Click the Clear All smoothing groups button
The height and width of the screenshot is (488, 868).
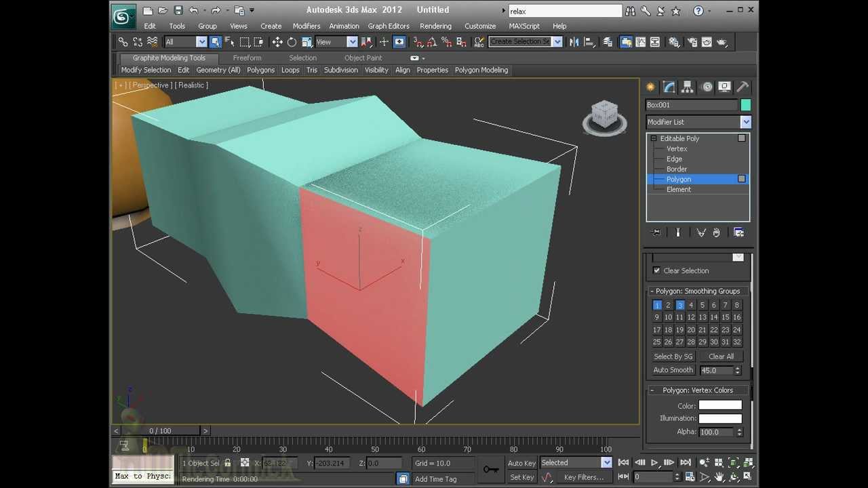coord(721,357)
